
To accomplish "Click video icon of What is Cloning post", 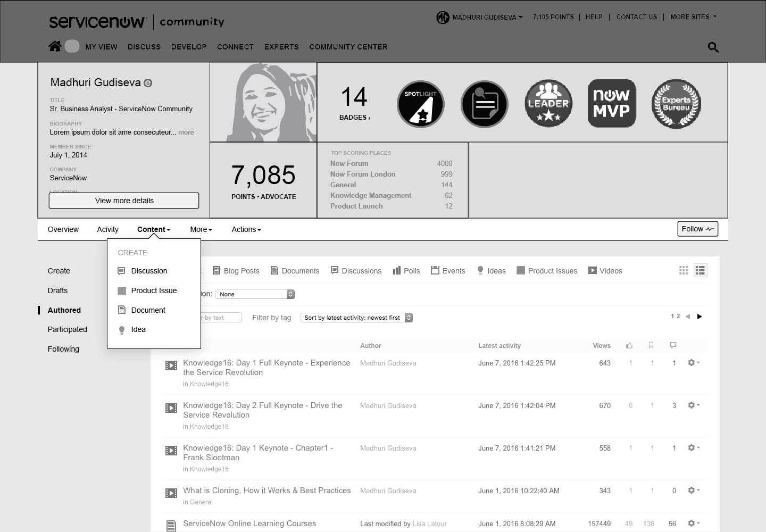I will coord(171,493).
